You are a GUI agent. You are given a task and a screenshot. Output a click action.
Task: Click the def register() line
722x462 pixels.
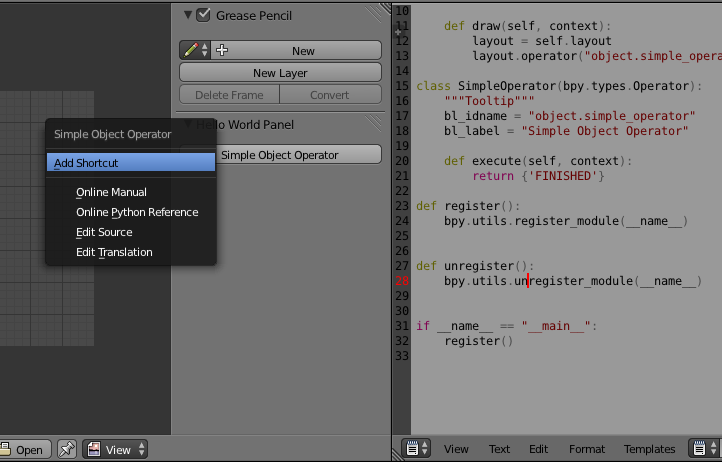coord(468,206)
